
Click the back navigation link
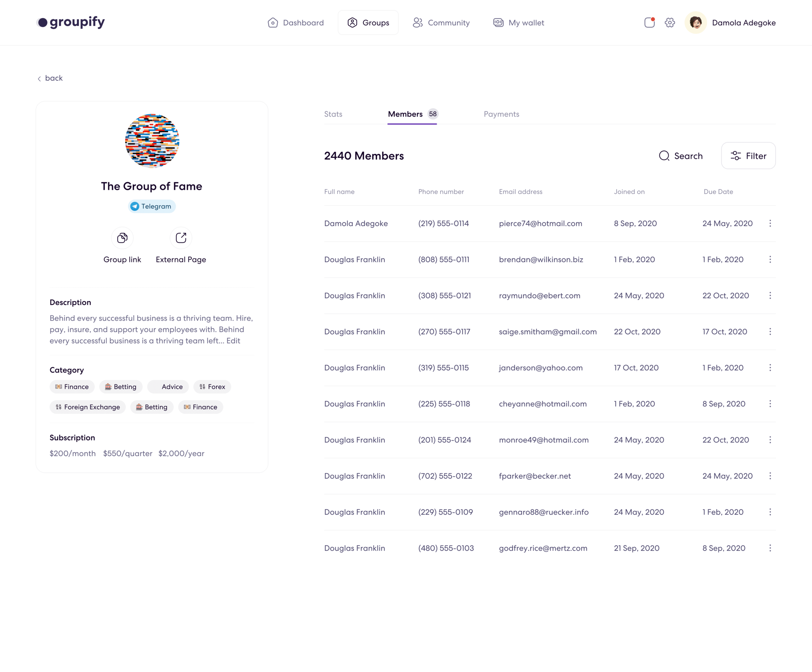click(49, 78)
